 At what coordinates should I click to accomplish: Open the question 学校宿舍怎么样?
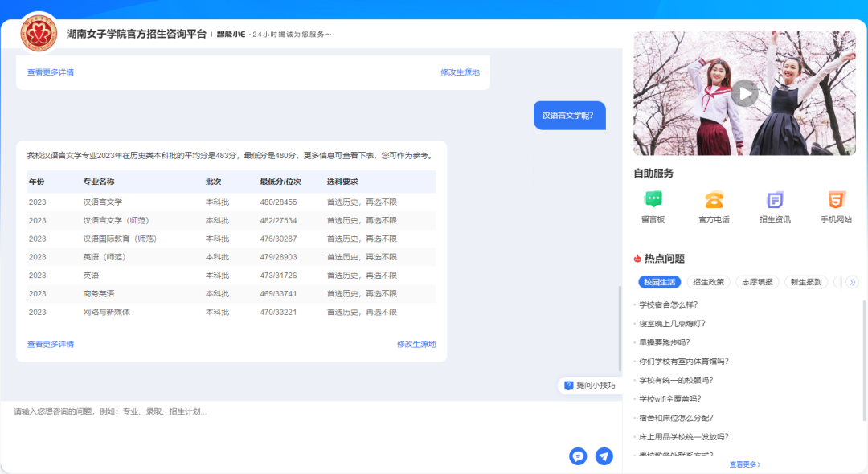[x=668, y=304]
